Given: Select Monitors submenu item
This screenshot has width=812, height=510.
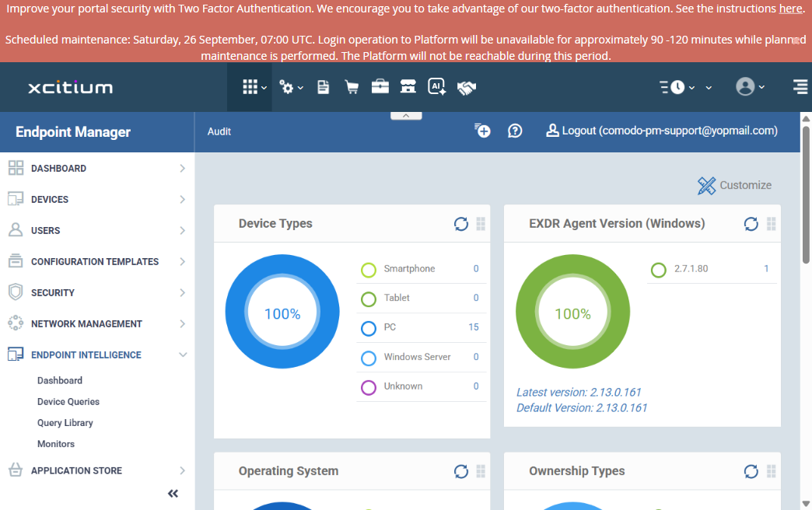Looking at the screenshot, I should (x=56, y=444).
